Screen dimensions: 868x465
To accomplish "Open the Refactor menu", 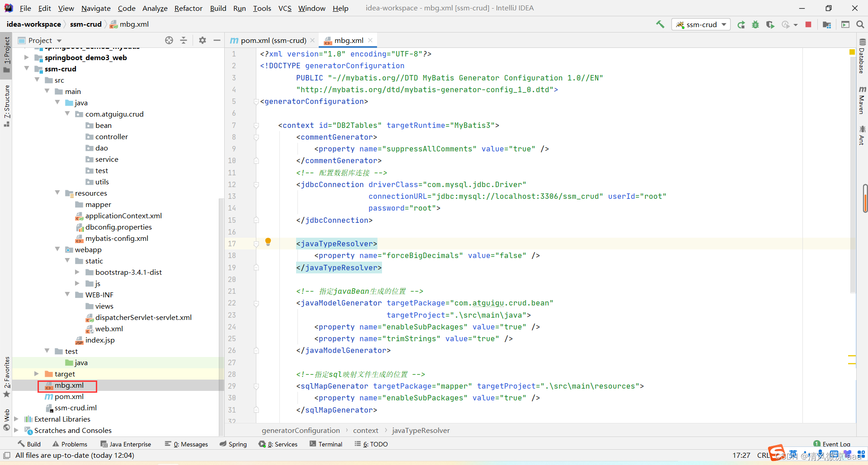I will coord(189,8).
